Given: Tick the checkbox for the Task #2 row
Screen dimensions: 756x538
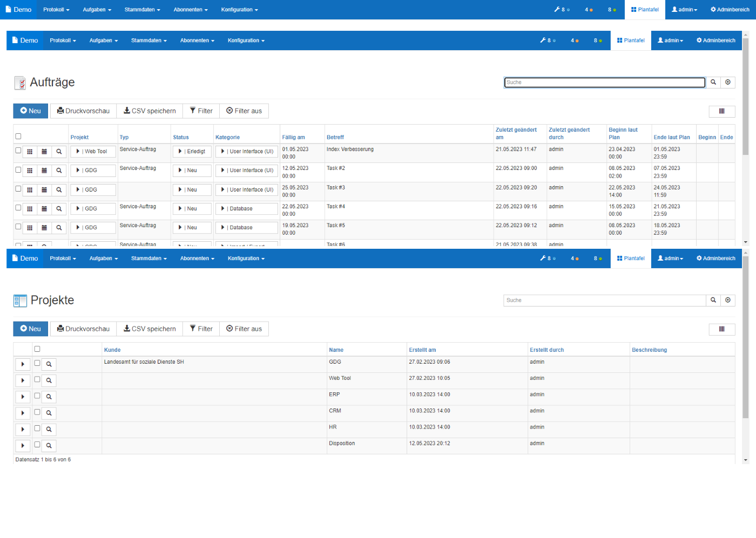Looking at the screenshot, I should [18, 169].
